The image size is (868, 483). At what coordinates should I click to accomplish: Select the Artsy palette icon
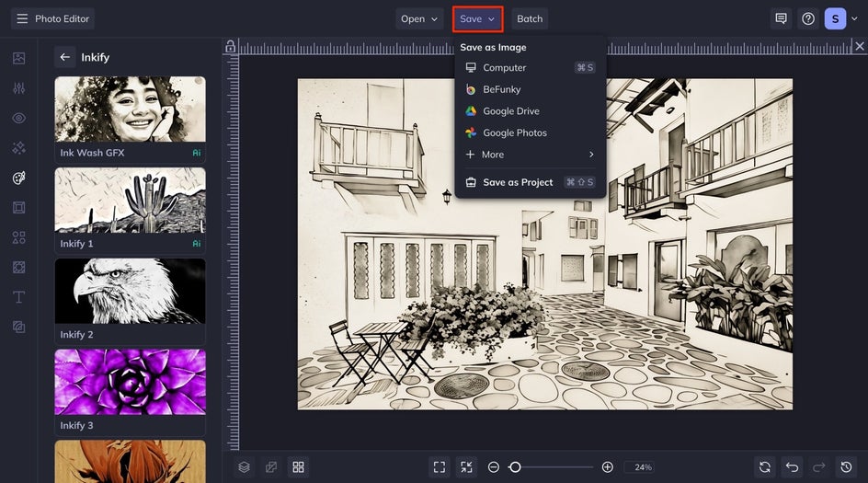[18, 178]
